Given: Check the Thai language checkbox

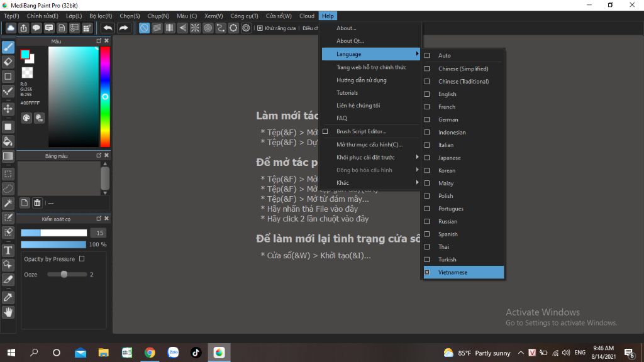Looking at the screenshot, I should (x=427, y=246).
